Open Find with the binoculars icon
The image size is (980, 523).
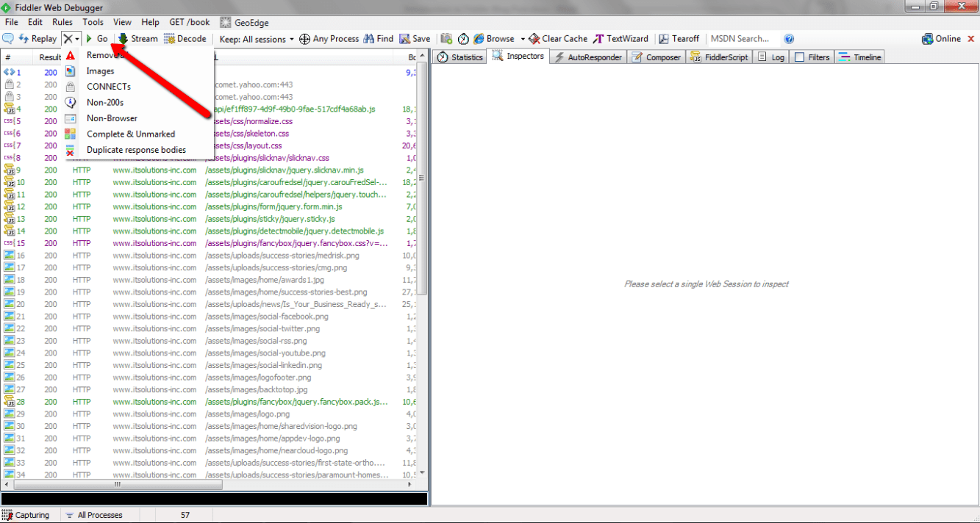tap(379, 39)
